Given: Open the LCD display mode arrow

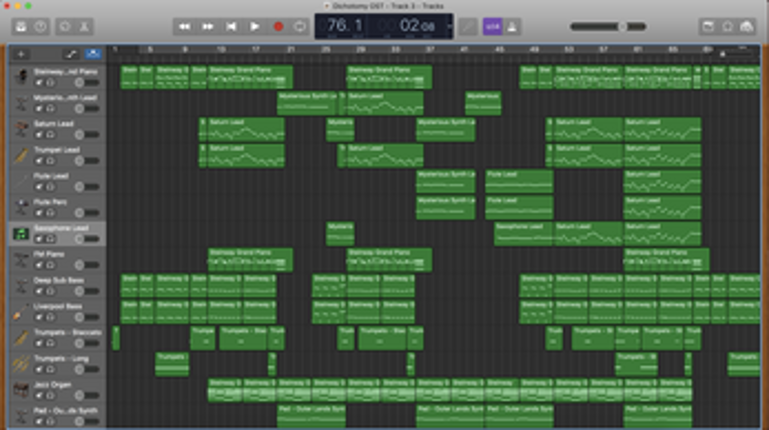Looking at the screenshot, I should (x=449, y=26).
